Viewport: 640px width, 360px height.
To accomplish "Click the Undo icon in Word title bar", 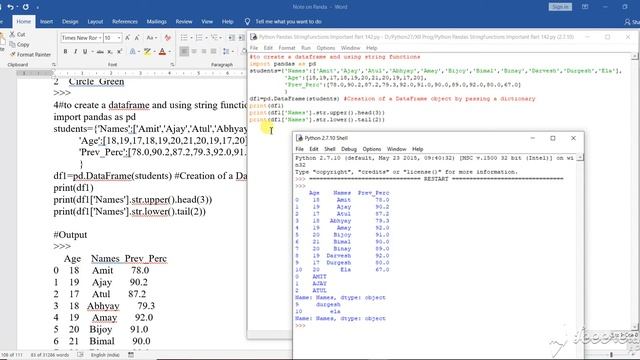I will tap(10, 7).
